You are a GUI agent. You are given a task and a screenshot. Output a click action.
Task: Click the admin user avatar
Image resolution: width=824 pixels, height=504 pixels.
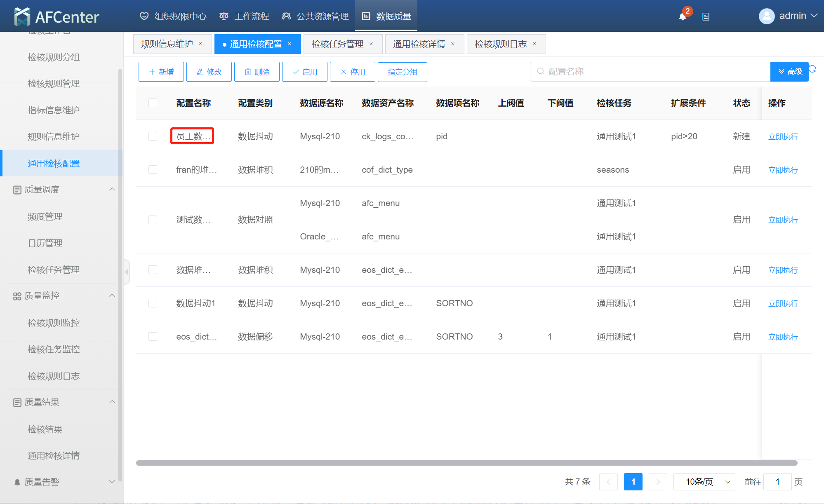(x=766, y=16)
